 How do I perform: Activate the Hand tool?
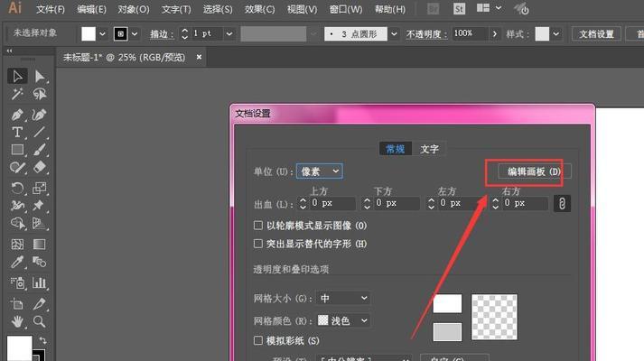pos(17,321)
